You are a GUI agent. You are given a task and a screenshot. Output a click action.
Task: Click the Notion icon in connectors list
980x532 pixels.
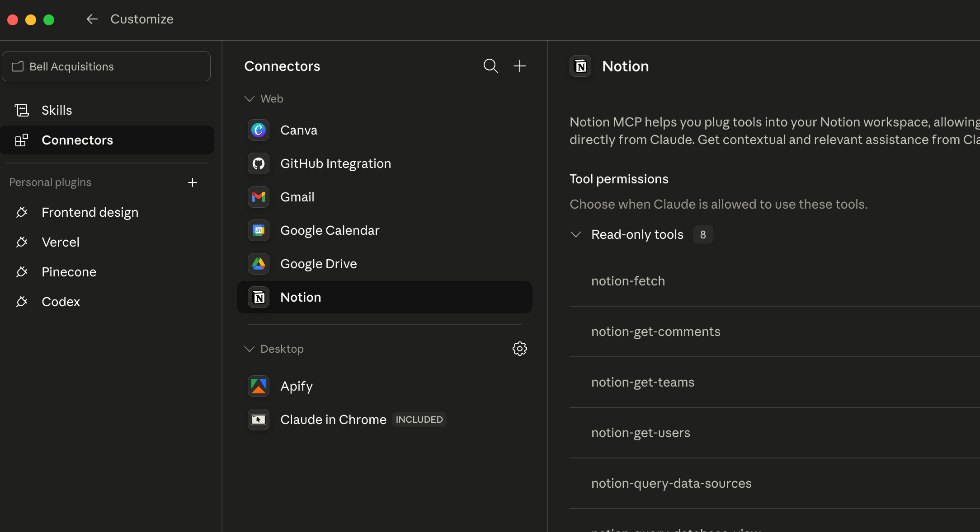pyautogui.click(x=259, y=297)
